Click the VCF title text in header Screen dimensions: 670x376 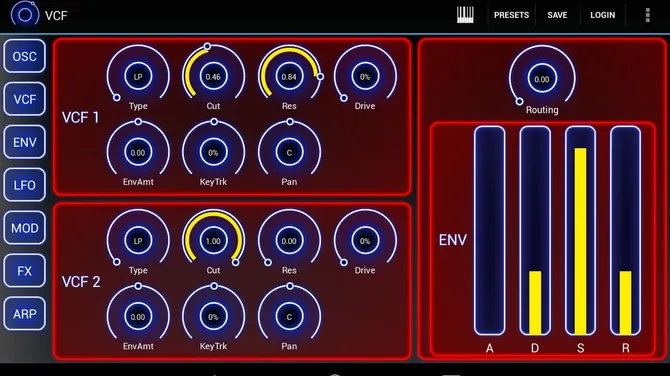56,15
